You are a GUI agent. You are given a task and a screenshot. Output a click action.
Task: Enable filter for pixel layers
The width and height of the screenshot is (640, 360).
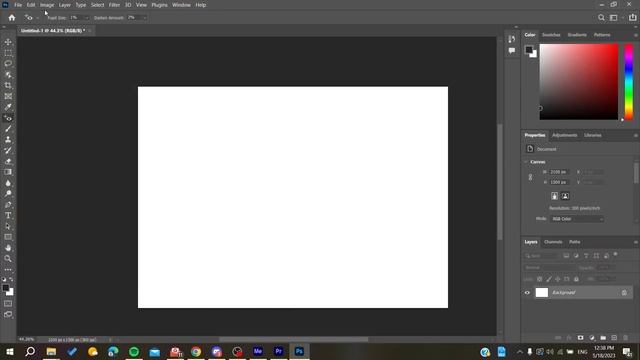pos(566,256)
